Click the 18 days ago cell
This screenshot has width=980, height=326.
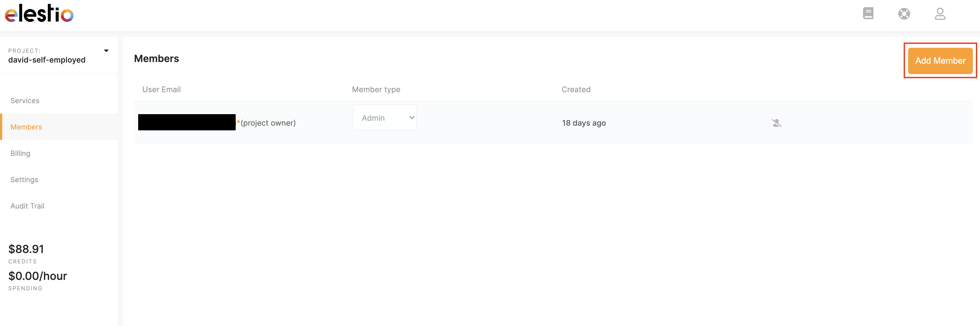click(x=584, y=123)
